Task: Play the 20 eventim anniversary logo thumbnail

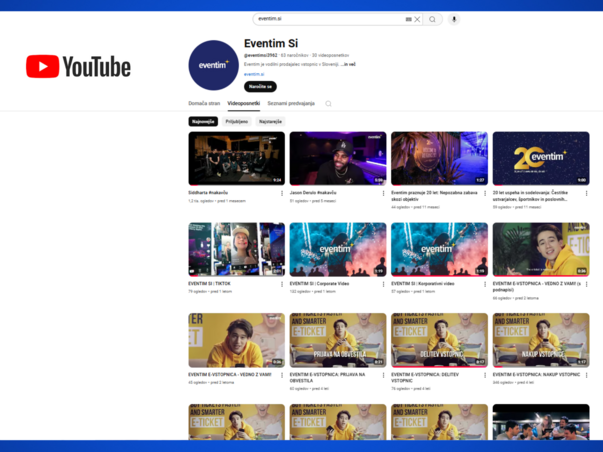Action: click(541, 158)
